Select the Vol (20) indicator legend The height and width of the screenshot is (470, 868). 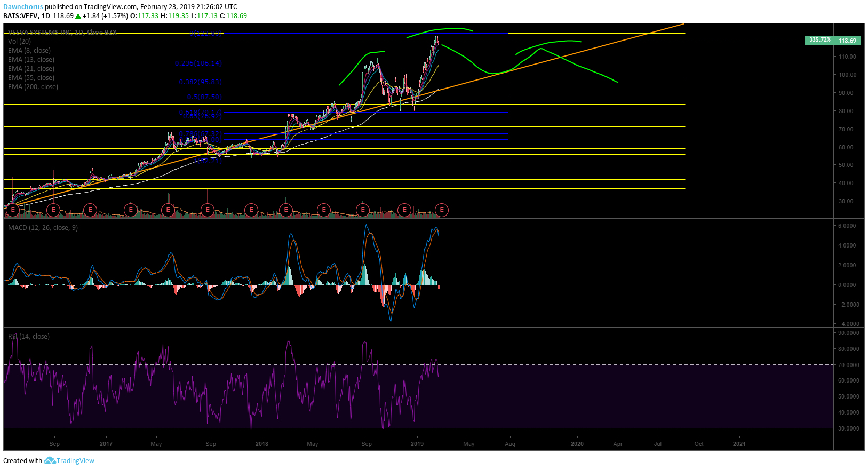point(19,42)
